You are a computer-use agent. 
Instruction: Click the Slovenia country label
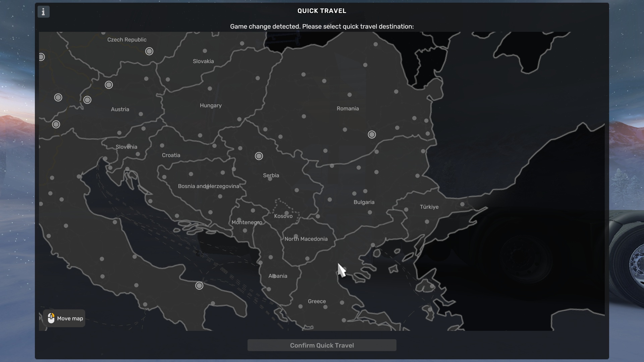coord(126,147)
